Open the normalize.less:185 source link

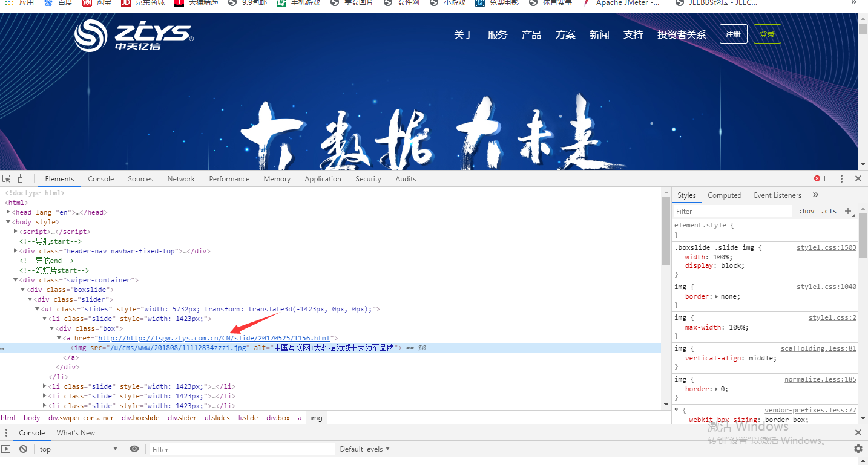(x=820, y=379)
